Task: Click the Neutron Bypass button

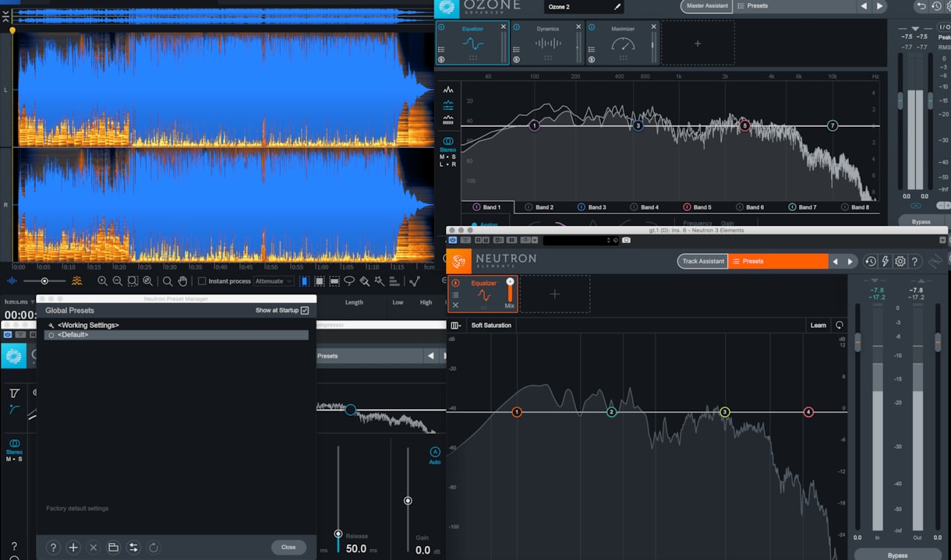Action: pos(897,555)
